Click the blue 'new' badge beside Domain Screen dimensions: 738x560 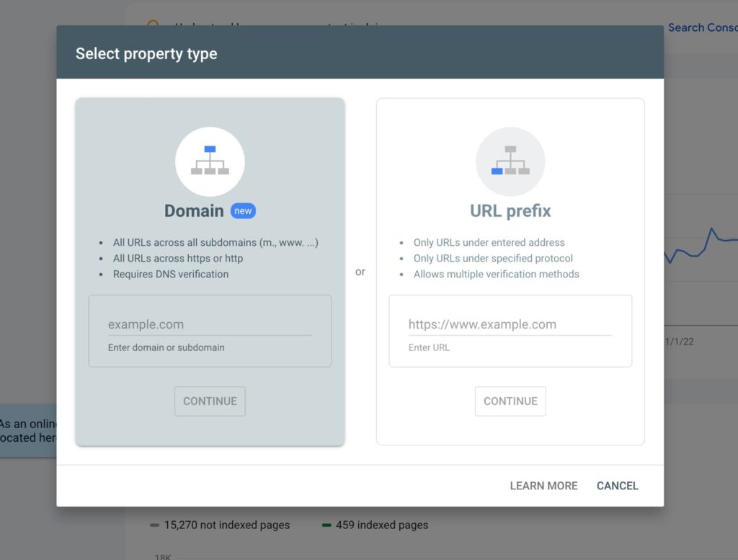tap(243, 211)
